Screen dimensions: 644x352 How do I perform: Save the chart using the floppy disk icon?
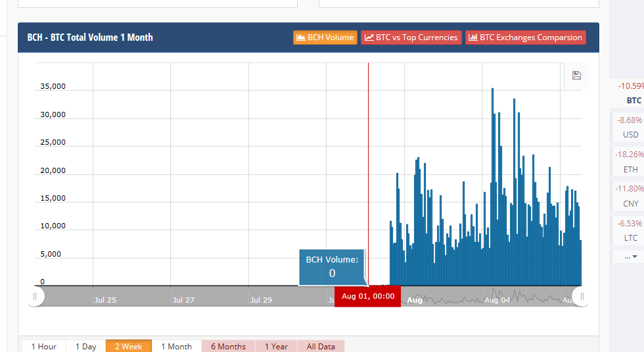point(576,75)
